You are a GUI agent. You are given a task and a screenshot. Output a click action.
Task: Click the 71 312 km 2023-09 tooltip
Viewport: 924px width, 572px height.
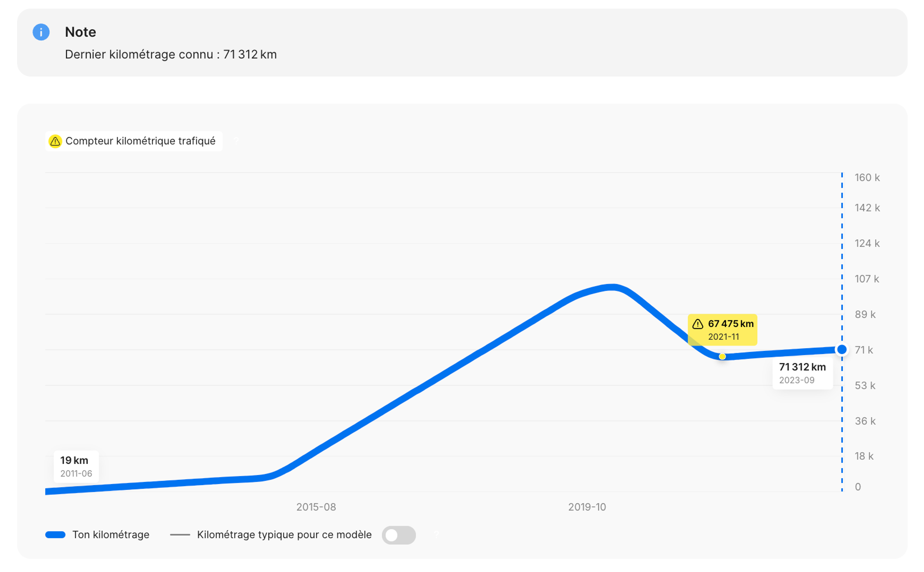click(x=802, y=373)
